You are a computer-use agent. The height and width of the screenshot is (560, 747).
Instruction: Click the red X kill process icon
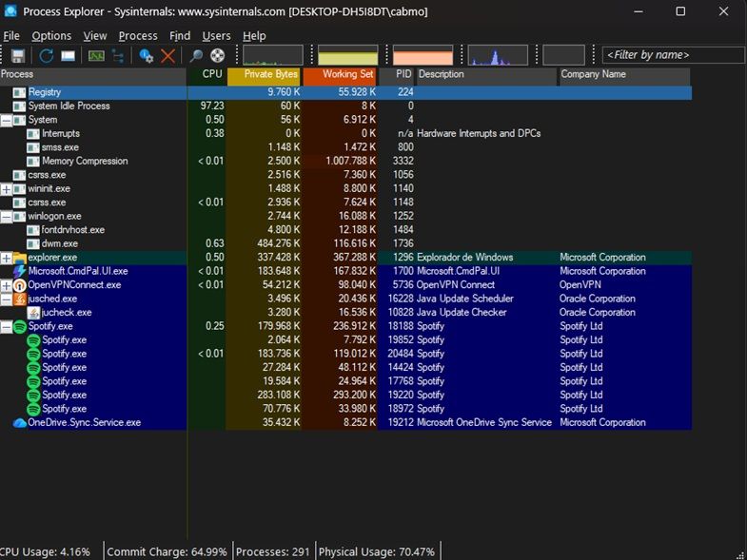168,56
